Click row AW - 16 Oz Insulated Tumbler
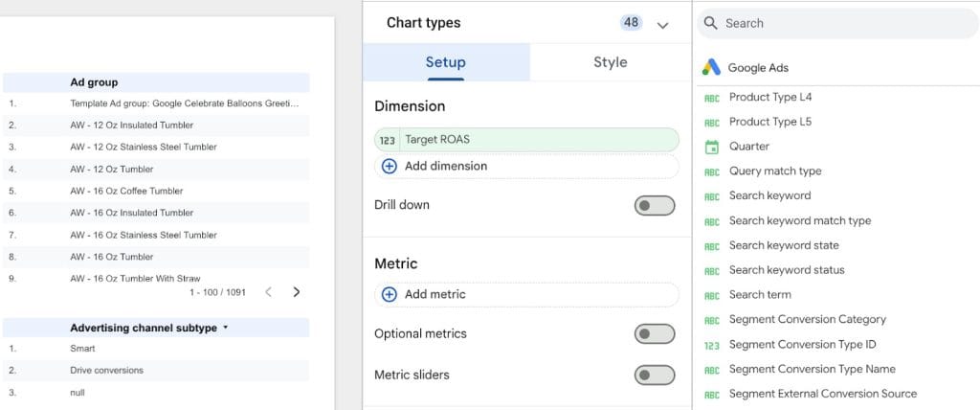Screen dimensions: 980x410 (x=156, y=213)
